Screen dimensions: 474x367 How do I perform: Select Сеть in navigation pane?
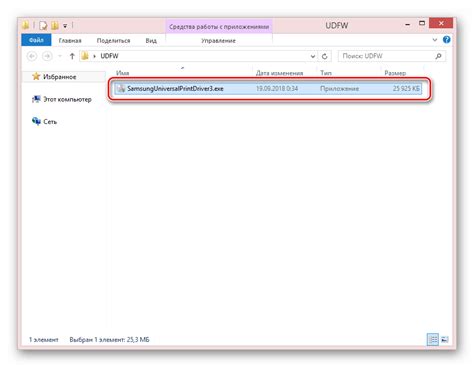[x=50, y=122]
